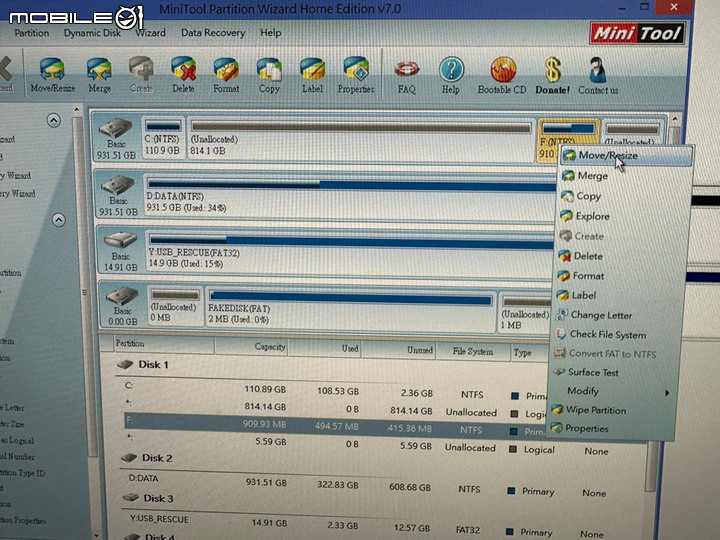This screenshot has width=720, height=540.
Task: Open Properties from the toolbar
Action: 356,76
